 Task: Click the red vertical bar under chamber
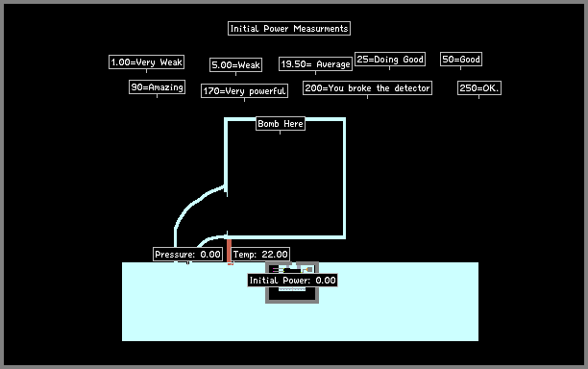pos(229,252)
